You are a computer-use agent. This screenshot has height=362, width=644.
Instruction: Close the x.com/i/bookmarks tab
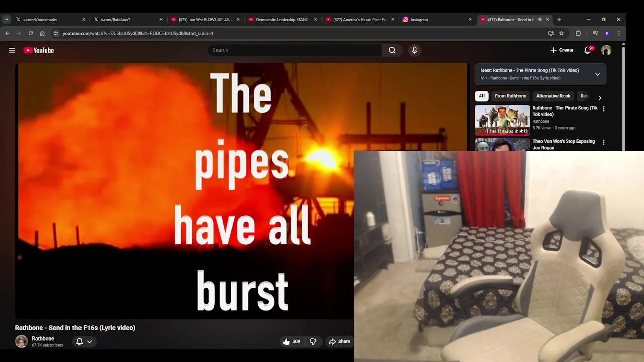(x=84, y=20)
